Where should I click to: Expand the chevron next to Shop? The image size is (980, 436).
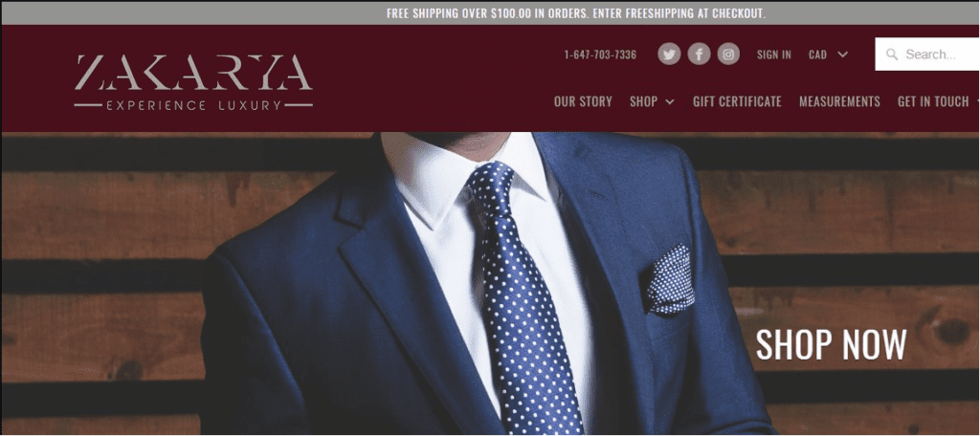click(669, 101)
